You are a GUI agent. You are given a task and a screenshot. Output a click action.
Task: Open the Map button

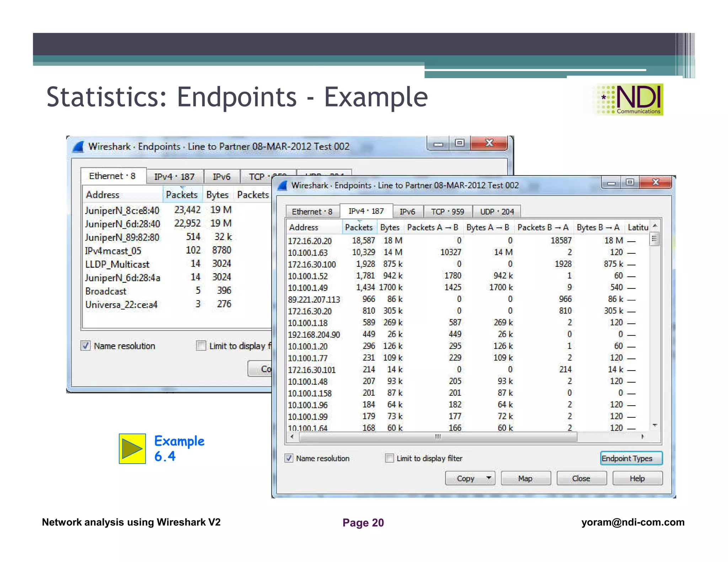pyautogui.click(x=525, y=478)
